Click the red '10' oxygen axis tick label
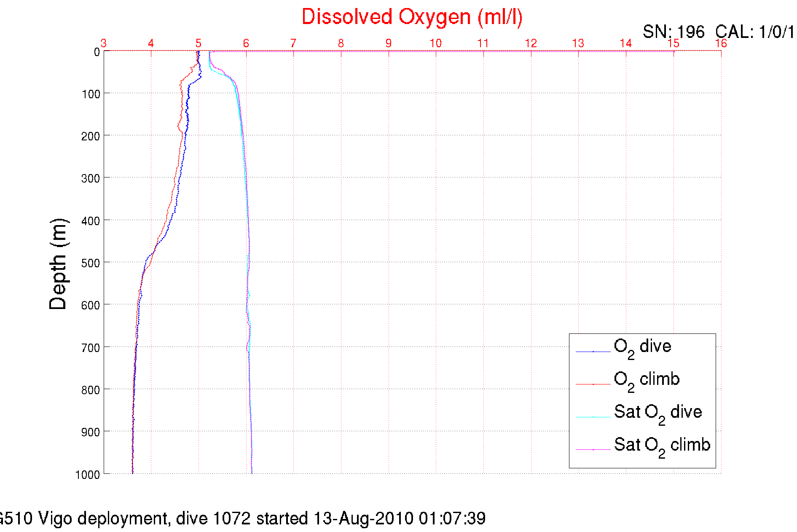797x532 pixels. [x=435, y=43]
